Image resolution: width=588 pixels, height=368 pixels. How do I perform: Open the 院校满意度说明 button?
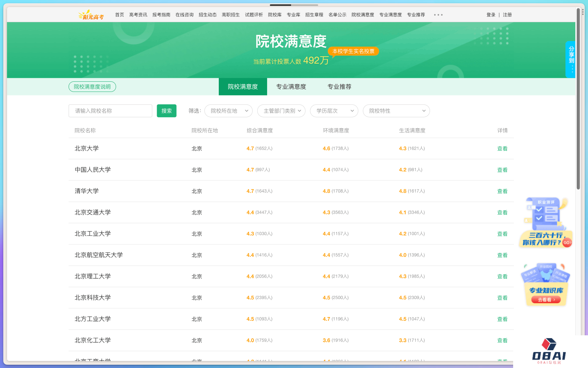point(92,87)
